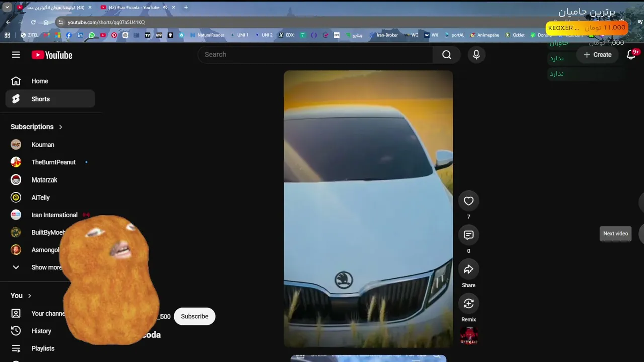Open the Pinterest bookmark
The width and height of the screenshot is (644, 362).
pos(114,35)
